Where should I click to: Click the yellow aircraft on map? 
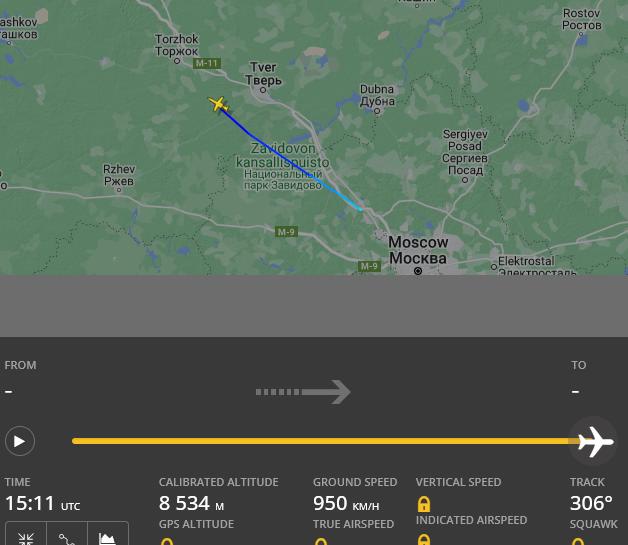point(218,104)
